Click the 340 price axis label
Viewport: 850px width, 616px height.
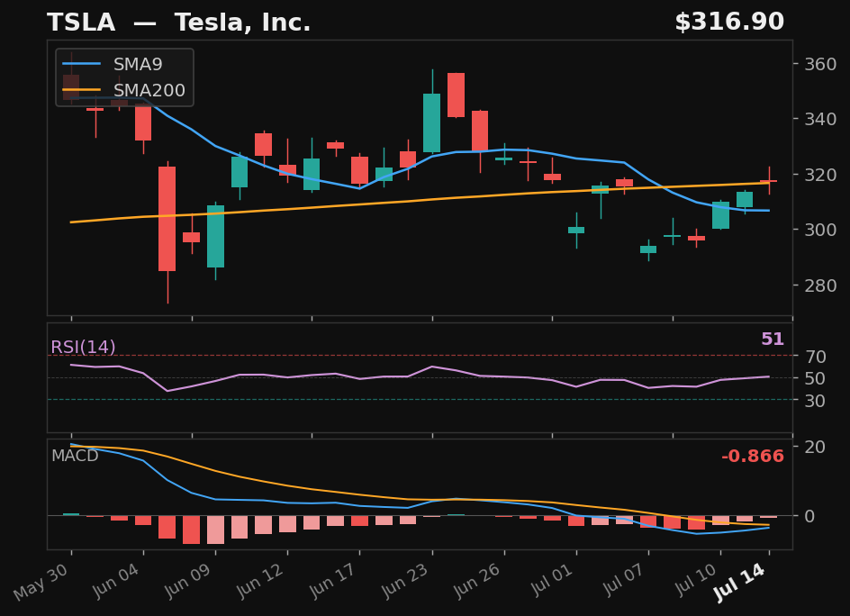[820, 119]
